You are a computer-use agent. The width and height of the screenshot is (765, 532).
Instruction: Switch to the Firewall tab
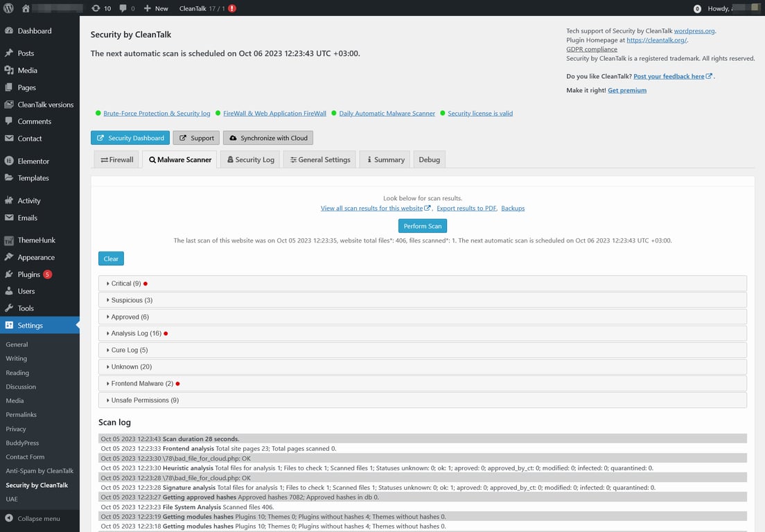[x=116, y=159]
